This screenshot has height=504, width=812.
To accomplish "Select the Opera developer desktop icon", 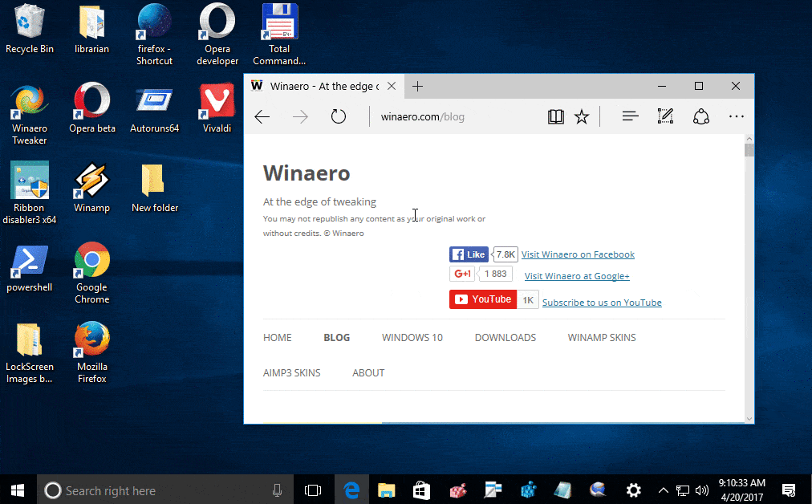I will [217, 35].
